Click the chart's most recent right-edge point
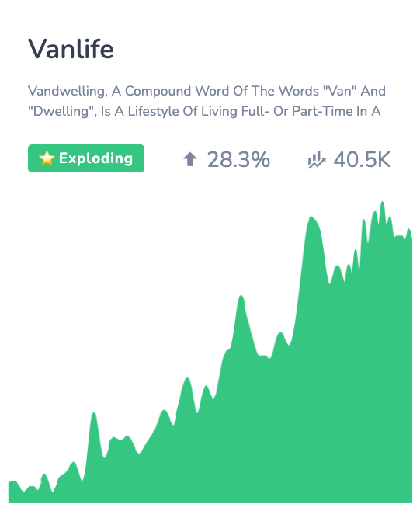 pyautogui.click(x=411, y=239)
